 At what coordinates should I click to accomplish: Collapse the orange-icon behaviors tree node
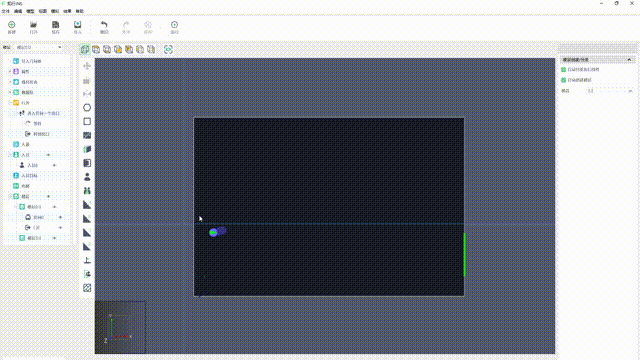(10, 102)
